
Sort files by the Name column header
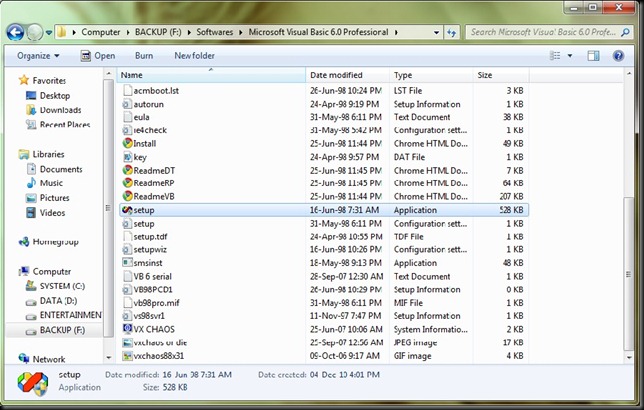pyautogui.click(x=212, y=75)
